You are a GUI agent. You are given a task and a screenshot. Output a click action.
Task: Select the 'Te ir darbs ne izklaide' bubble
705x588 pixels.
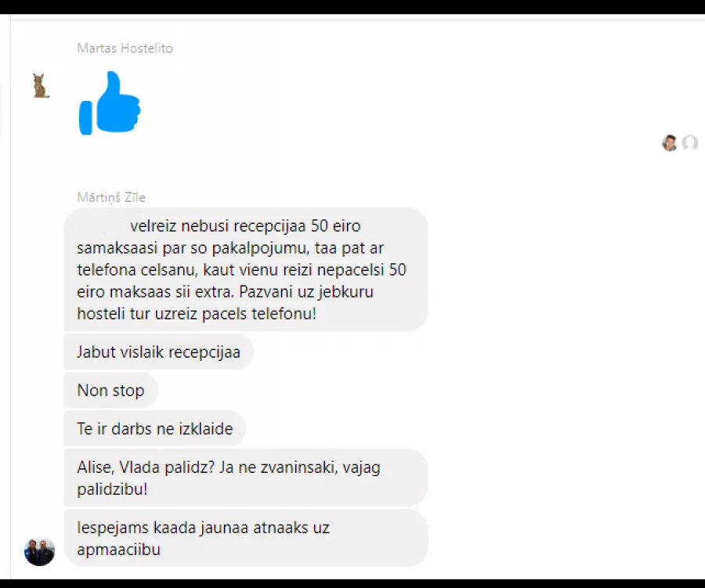click(154, 428)
